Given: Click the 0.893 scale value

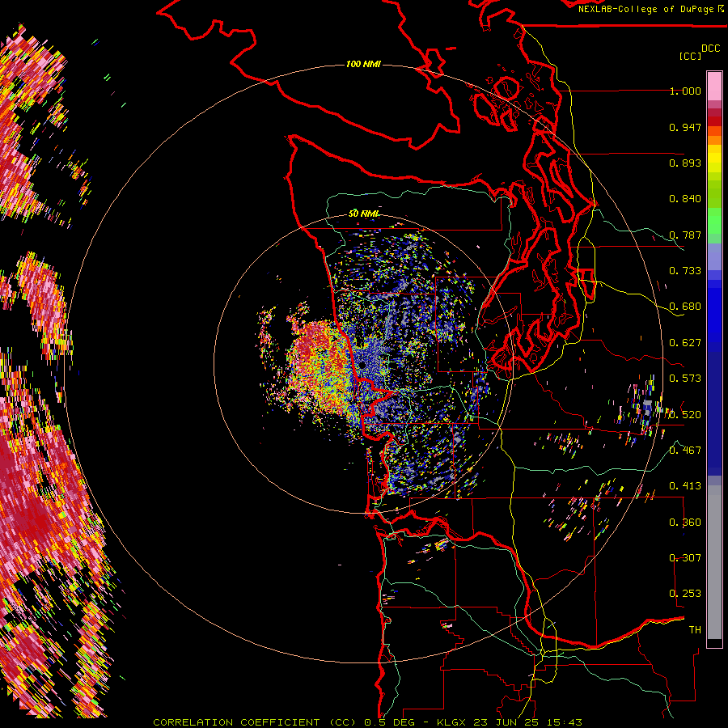Looking at the screenshot, I should [685, 163].
